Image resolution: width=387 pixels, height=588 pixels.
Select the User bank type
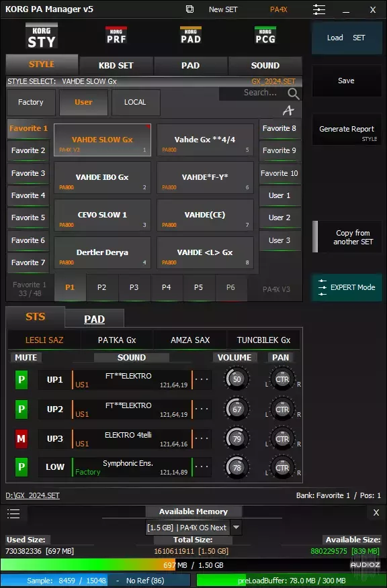coord(83,102)
